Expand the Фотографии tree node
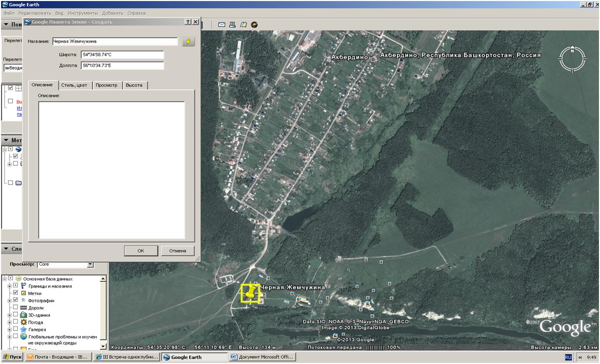The image size is (600, 364). click(9, 301)
